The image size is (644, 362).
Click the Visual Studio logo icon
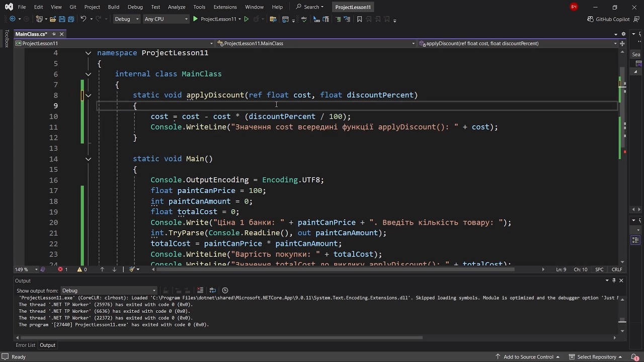(9, 7)
